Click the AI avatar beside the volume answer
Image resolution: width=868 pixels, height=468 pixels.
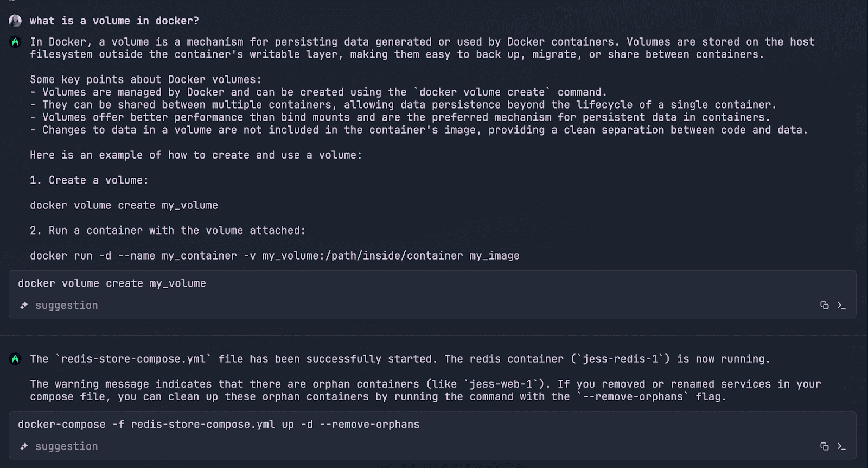15,42
